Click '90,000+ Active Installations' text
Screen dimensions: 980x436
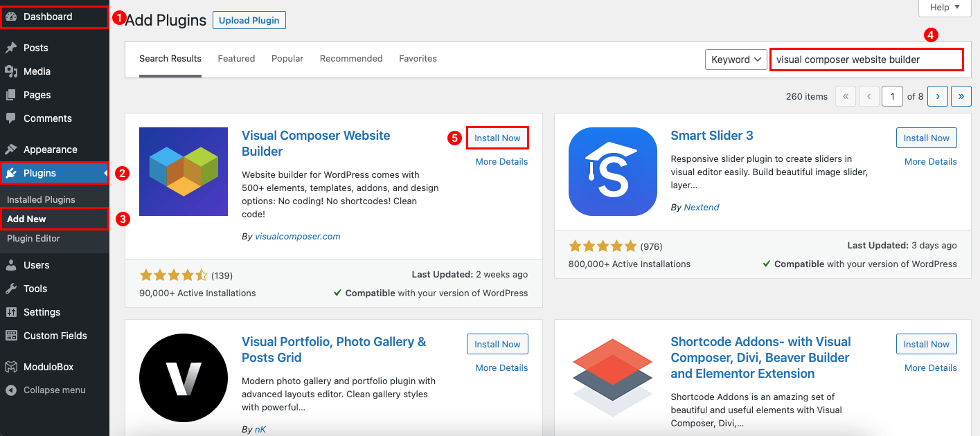[x=197, y=293]
